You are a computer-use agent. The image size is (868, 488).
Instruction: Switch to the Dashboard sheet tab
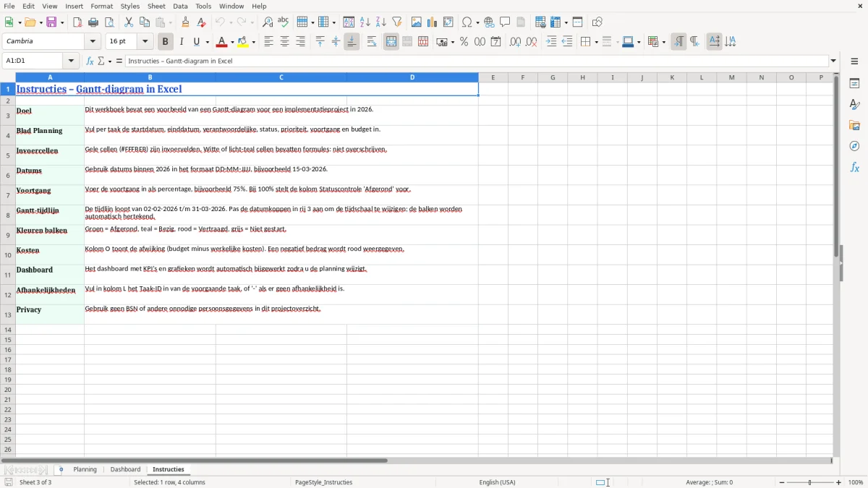[x=125, y=469]
